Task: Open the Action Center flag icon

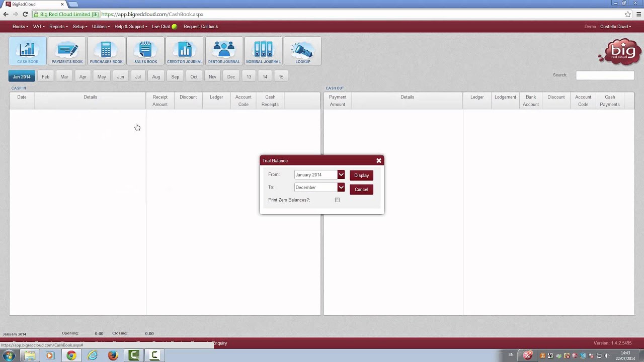Action: tap(591, 356)
